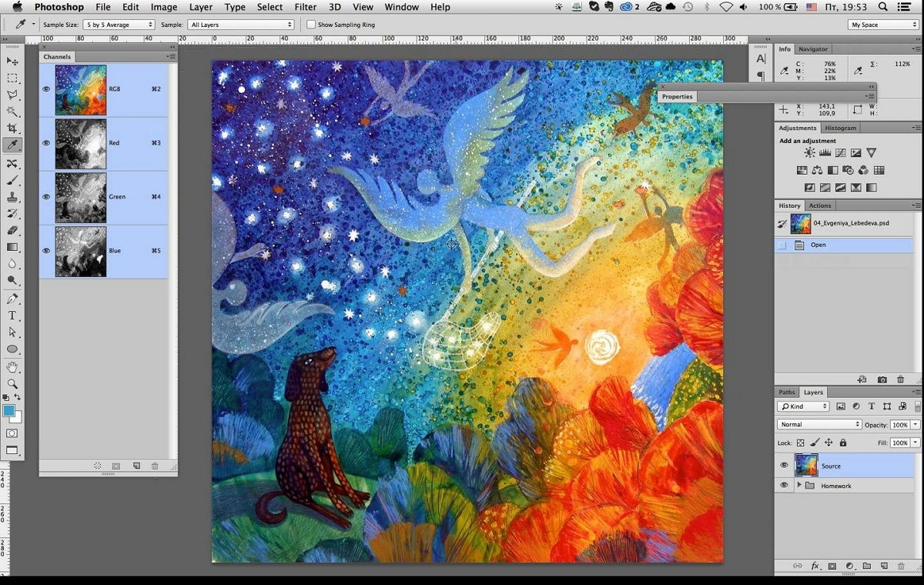Open the Kind layer filter dropdown

(803, 406)
